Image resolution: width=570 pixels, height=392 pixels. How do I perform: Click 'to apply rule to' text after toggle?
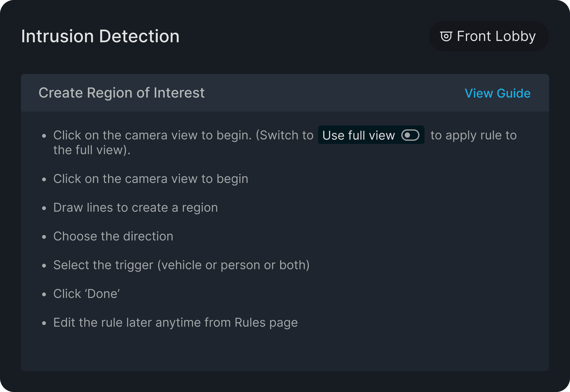click(x=473, y=135)
